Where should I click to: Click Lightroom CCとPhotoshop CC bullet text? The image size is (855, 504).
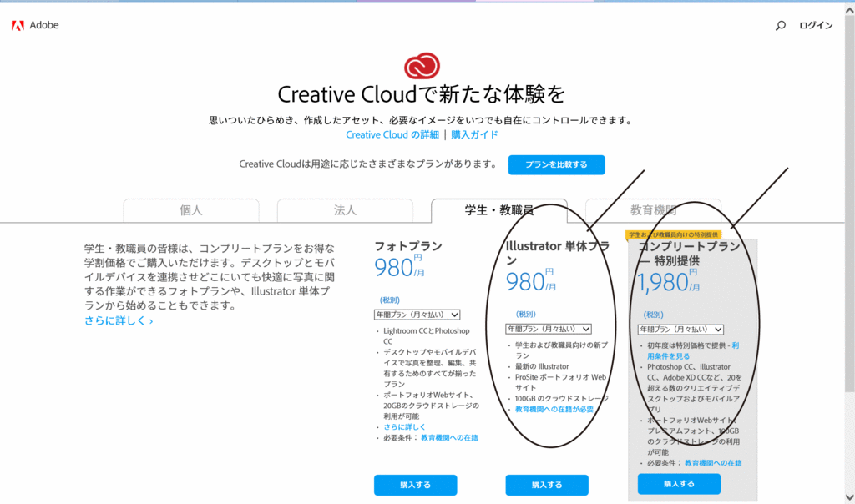tap(427, 336)
